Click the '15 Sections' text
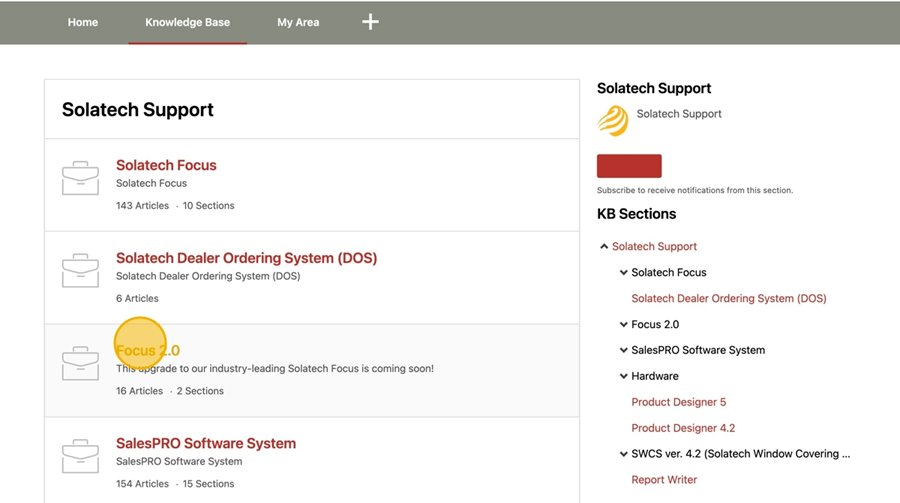Viewport: 900px width, 503px height. click(208, 484)
